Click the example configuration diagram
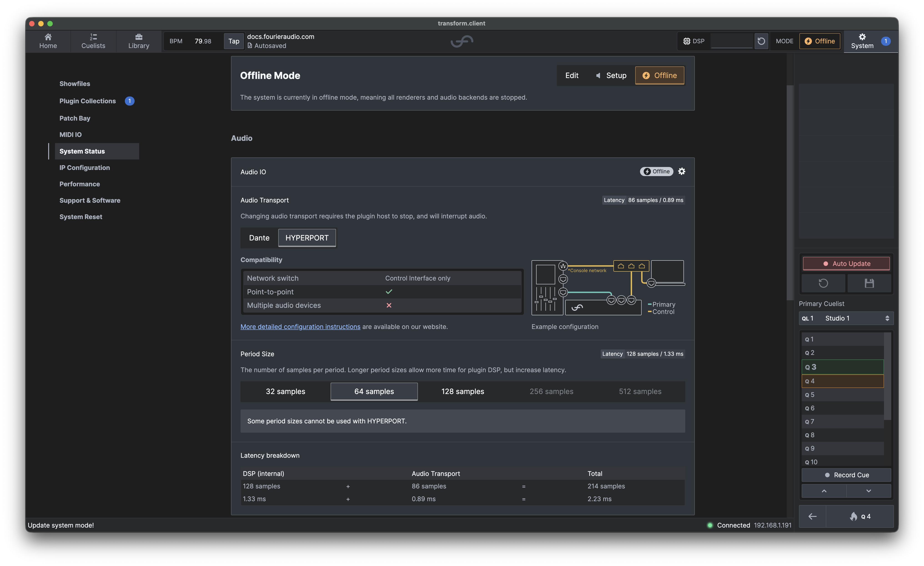The width and height of the screenshot is (924, 566). pyautogui.click(x=608, y=288)
